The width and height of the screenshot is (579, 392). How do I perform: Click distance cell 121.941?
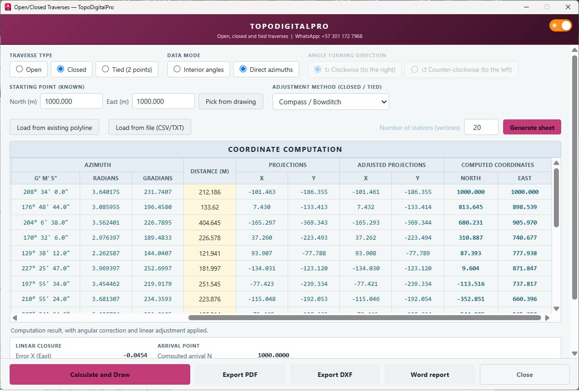pos(209,253)
